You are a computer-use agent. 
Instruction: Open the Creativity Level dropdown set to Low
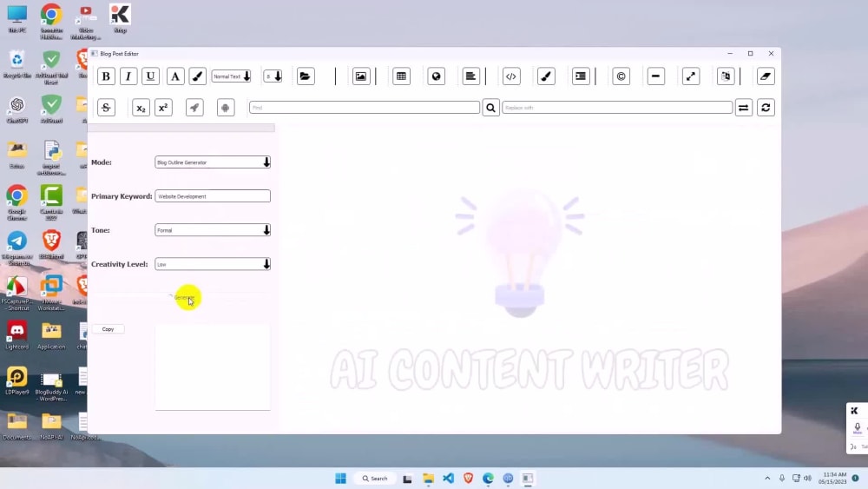(x=213, y=264)
